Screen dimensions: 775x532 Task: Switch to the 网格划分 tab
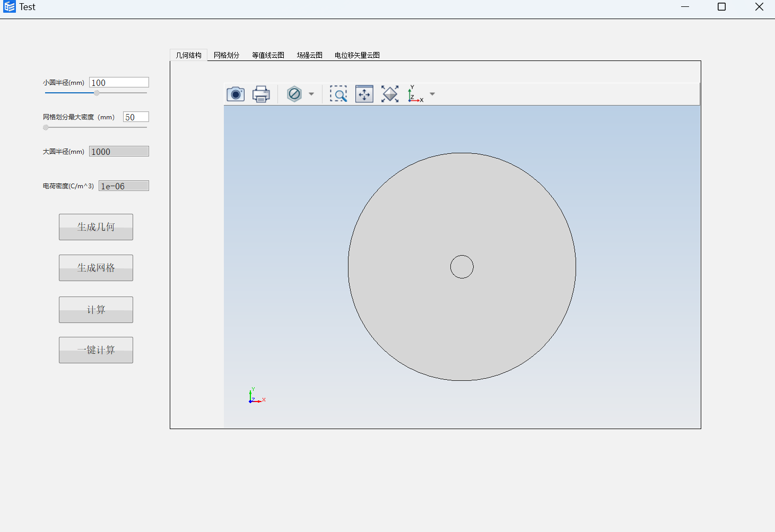click(227, 55)
